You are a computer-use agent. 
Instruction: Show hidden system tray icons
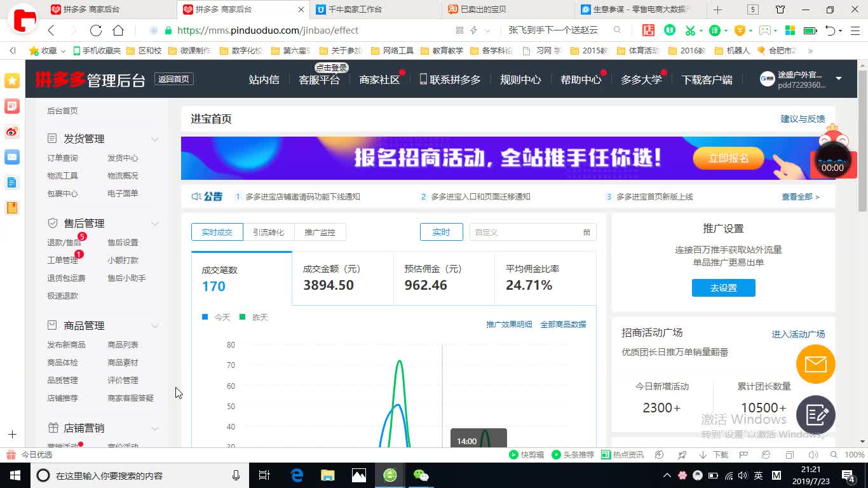[667, 475]
